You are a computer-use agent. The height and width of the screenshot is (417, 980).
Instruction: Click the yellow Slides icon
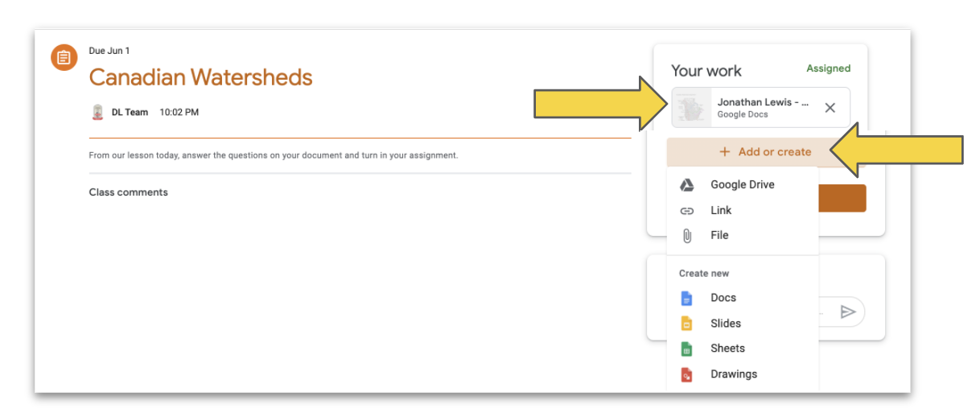click(x=686, y=324)
